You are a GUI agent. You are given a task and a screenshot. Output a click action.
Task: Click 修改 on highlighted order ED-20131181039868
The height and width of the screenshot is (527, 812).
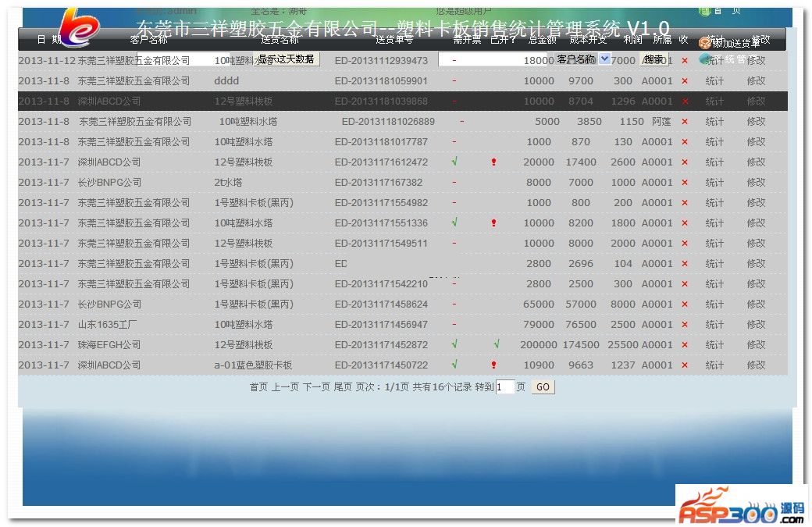tap(756, 101)
